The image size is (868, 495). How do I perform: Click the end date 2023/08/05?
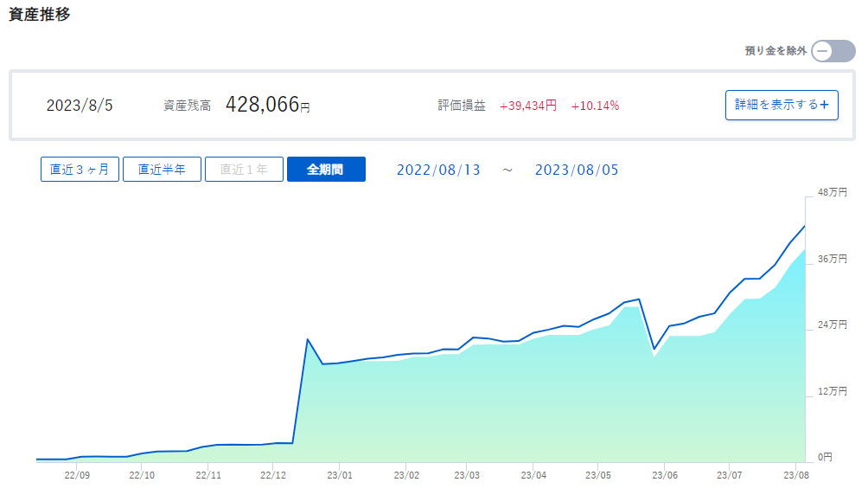click(x=577, y=170)
